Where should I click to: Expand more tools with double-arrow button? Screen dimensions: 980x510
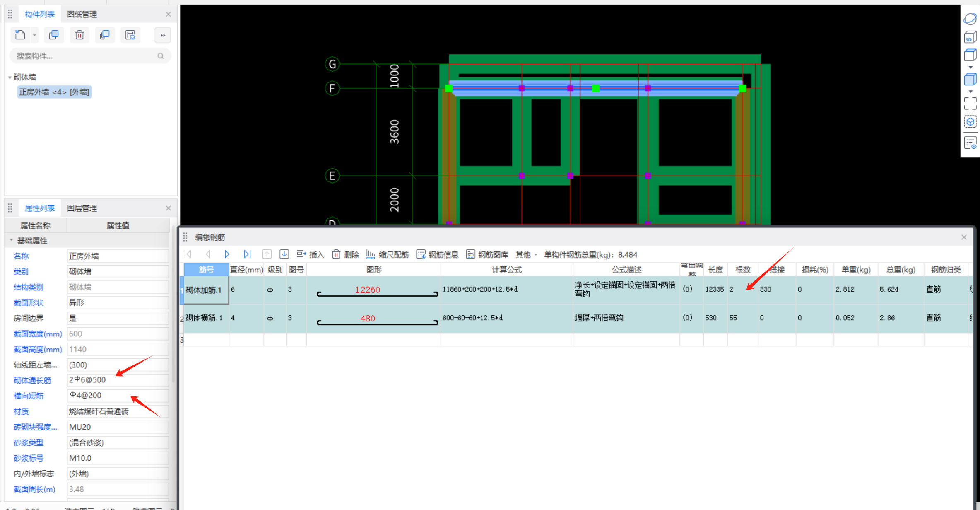[x=163, y=35]
